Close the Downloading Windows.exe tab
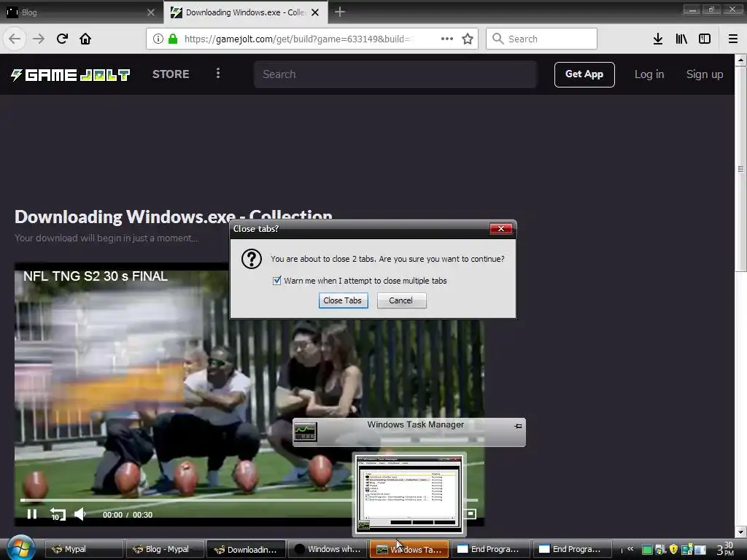The width and height of the screenshot is (747, 560). click(315, 12)
